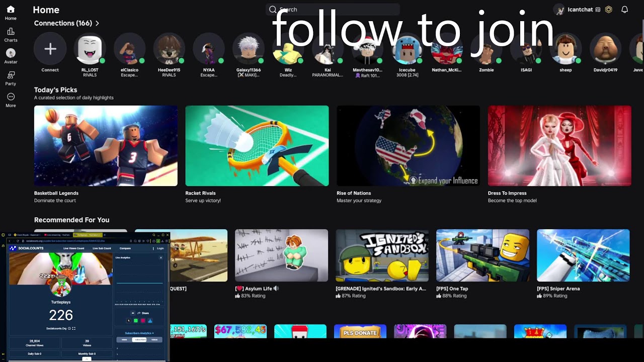Click the WhatsApp green share icon
Viewport: 644px width, 362px height.
136,320
